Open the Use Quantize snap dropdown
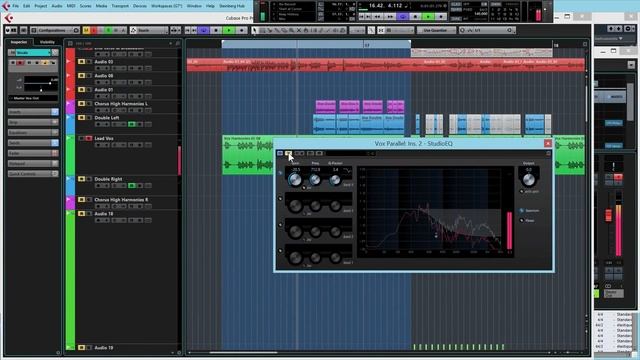Viewport: 640px width, 360px height. tap(436, 30)
